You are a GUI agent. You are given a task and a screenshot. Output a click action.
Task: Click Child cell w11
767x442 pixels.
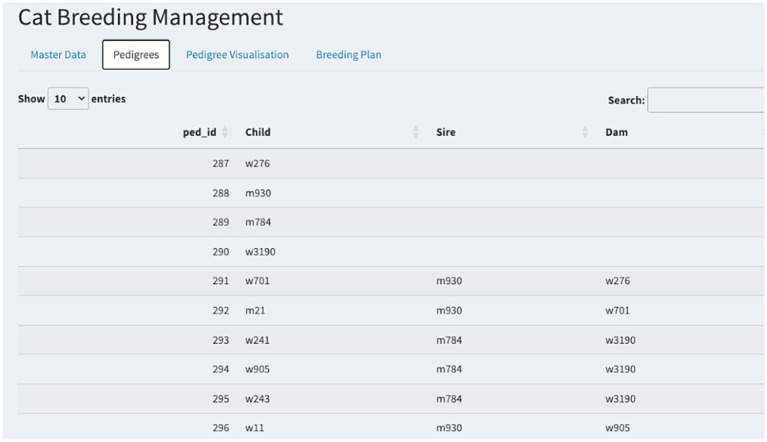(254, 428)
